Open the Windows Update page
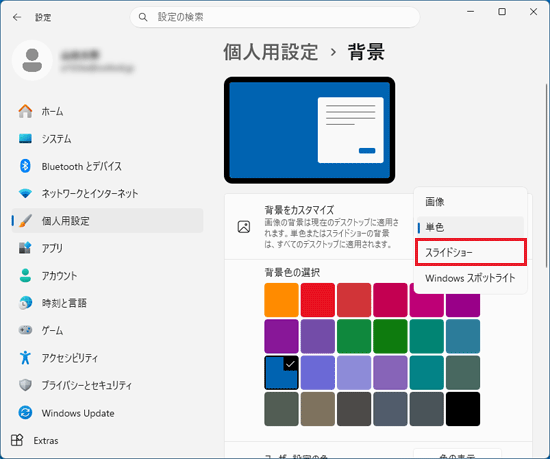550x459 pixels. [107, 412]
